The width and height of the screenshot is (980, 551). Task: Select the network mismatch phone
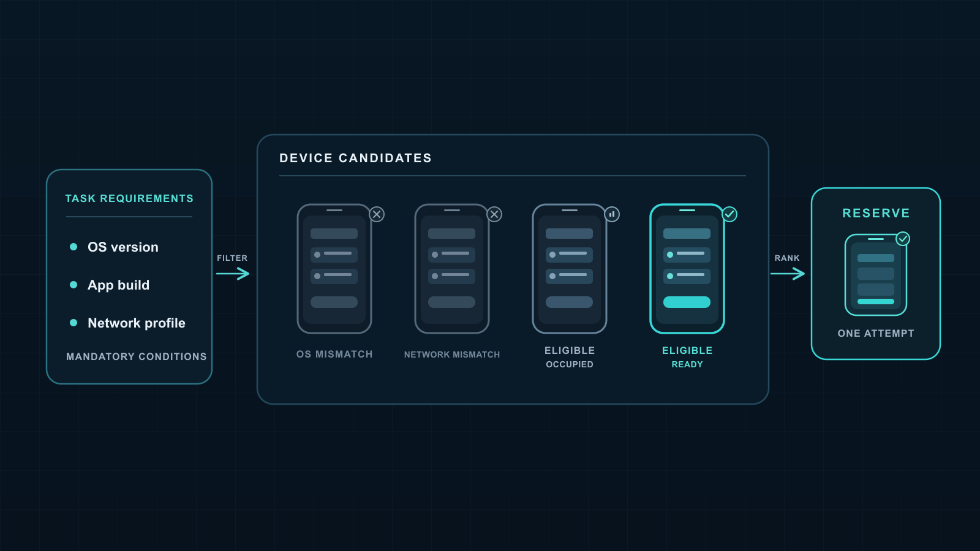(452, 269)
